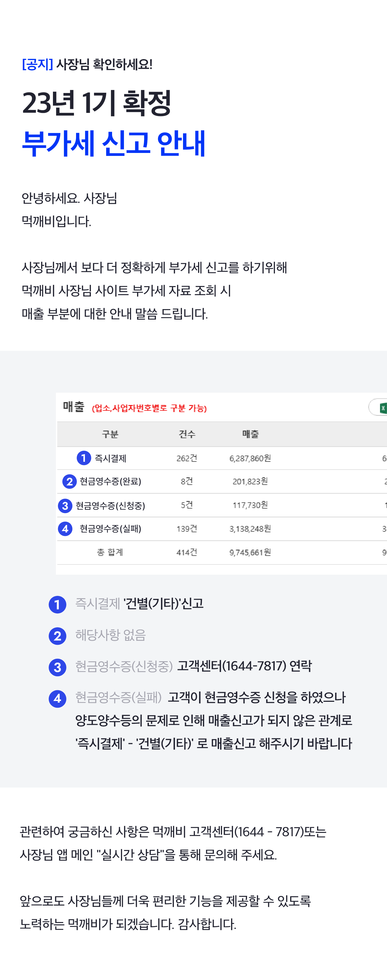Click the 139건 count in 실패 row
387x980 pixels.
[x=187, y=529]
